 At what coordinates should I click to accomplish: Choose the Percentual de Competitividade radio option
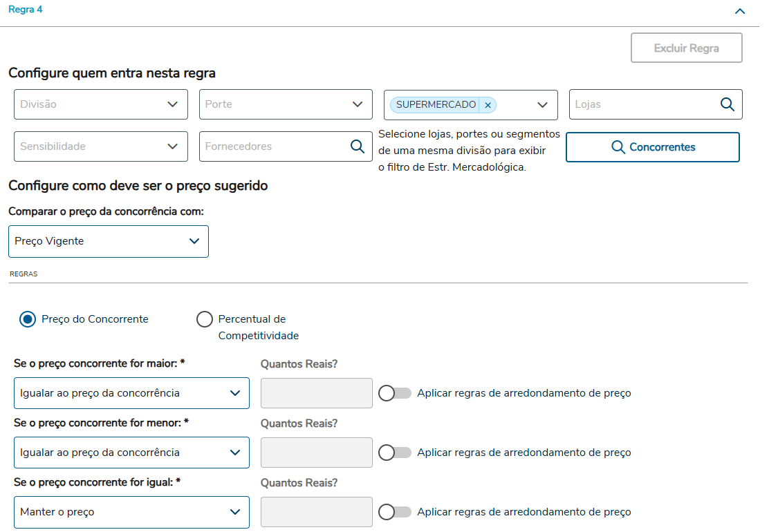[x=205, y=319]
